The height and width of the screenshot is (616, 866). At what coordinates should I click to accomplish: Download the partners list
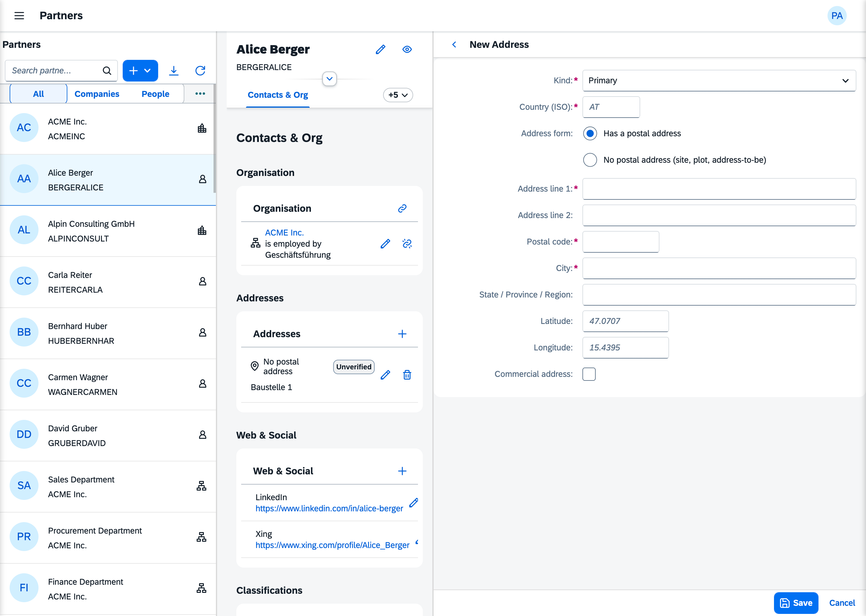coord(174,71)
